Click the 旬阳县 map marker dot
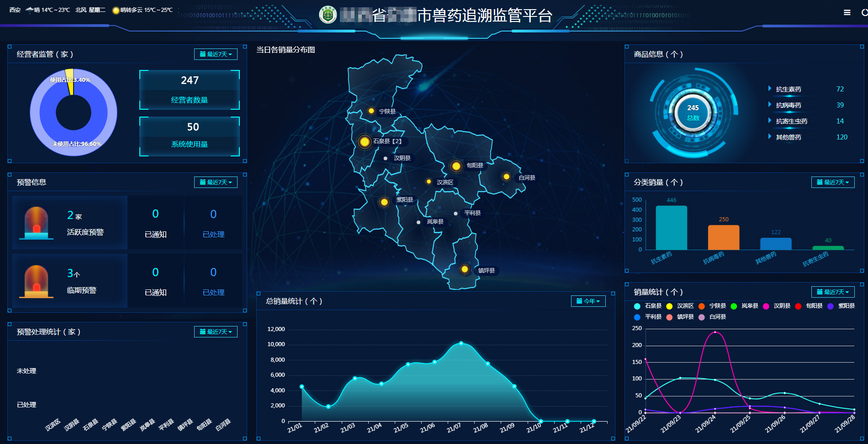 coord(456,166)
